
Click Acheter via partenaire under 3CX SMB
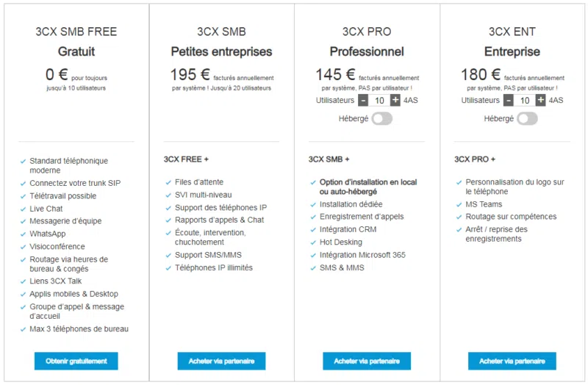pyautogui.click(x=221, y=361)
